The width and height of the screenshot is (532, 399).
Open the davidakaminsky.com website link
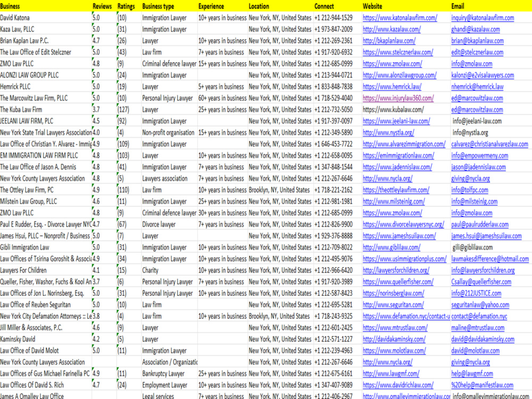(x=394, y=339)
